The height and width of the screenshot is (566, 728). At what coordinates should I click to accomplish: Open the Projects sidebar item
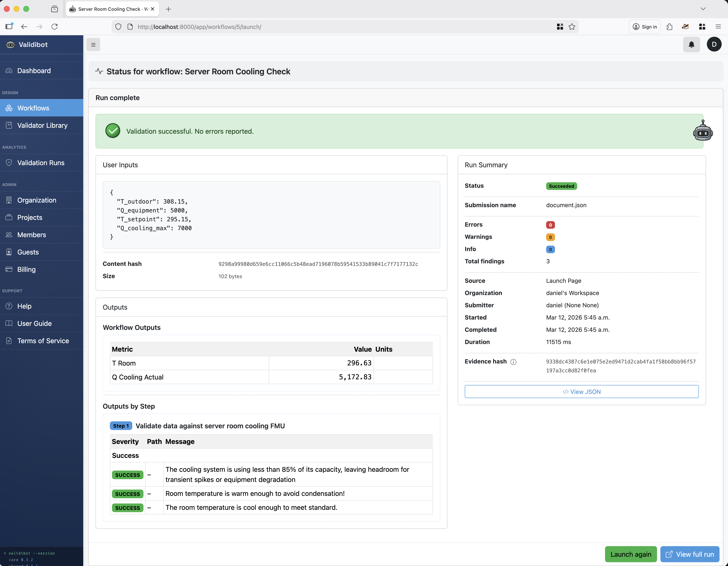pos(29,217)
